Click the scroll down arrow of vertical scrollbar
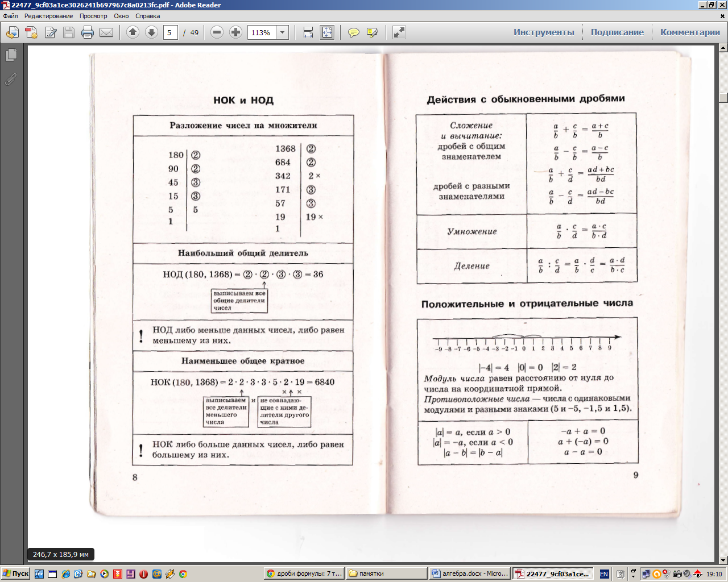728x582 pixels. click(723, 560)
